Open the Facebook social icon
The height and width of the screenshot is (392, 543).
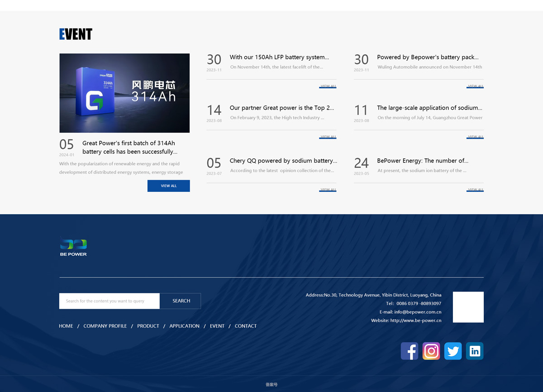[x=409, y=351]
